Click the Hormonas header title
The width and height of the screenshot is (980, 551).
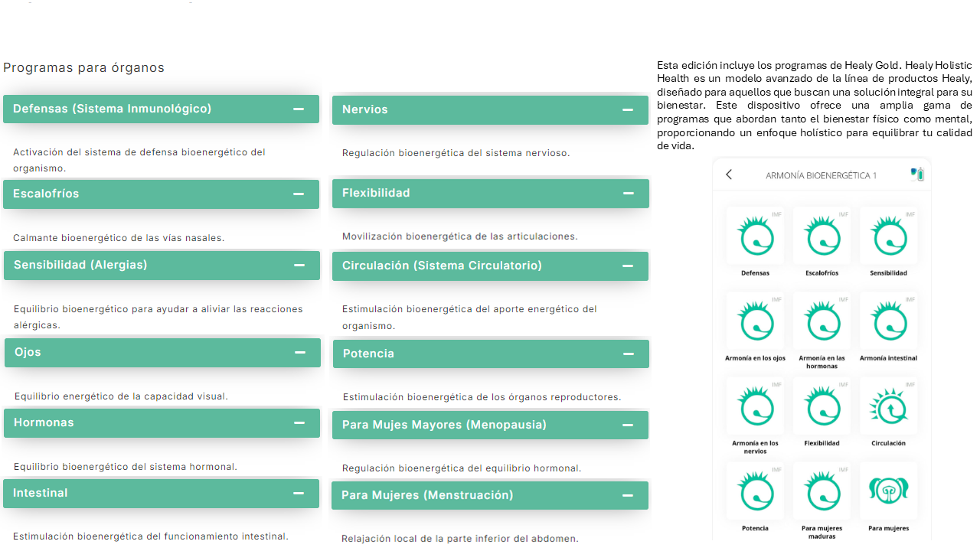(x=44, y=422)
